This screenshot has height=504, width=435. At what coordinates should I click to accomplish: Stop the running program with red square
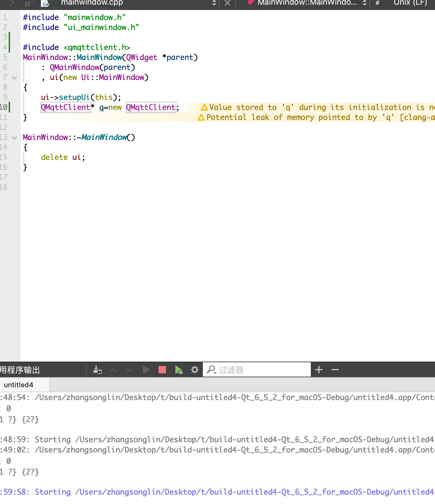click(x=162, y=370)
